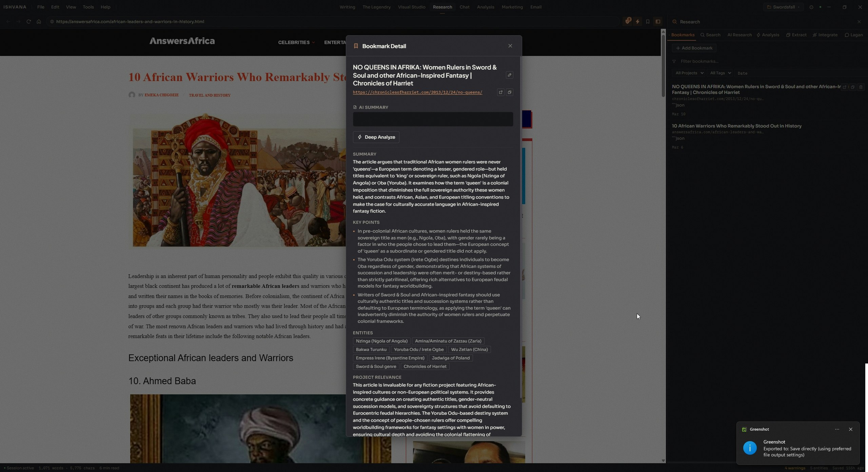The height and width of the screenshot is (472, 868).
Task: Open bookmark URL in external browser icon
Action: [x=500, y=92]
